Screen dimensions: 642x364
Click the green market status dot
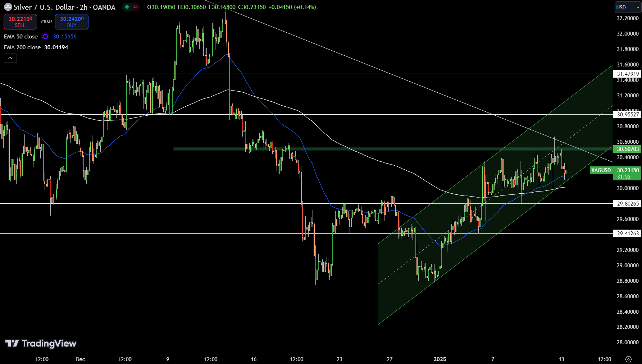pyautogui.click(x=127, y=7)
